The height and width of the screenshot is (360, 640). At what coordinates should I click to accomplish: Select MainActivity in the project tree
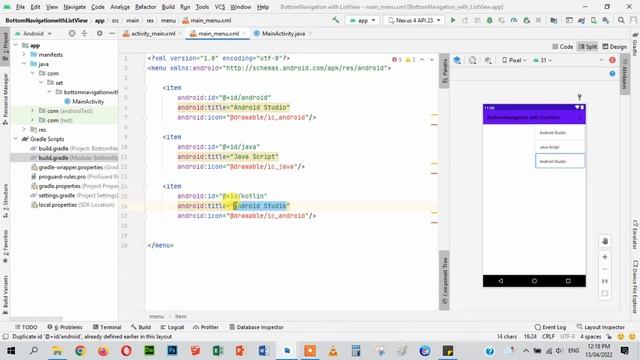coord(84,101)
